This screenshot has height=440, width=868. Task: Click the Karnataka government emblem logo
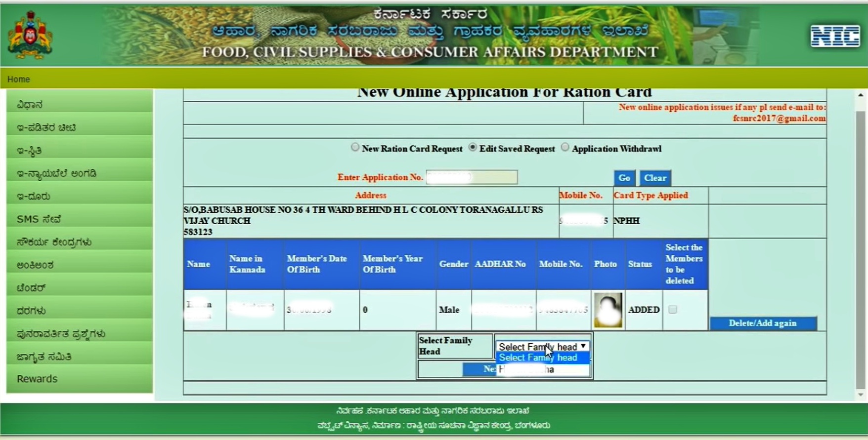point(30,35)
